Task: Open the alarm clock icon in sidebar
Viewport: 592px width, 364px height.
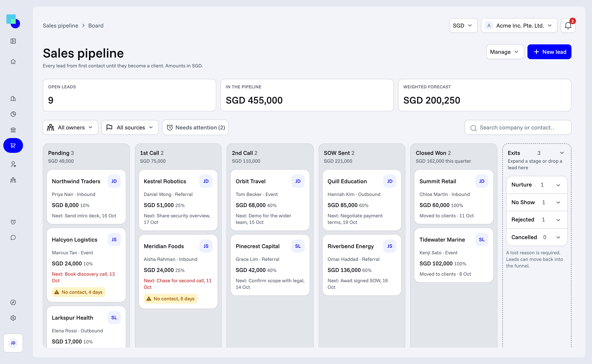Action: tap(13, 222)
